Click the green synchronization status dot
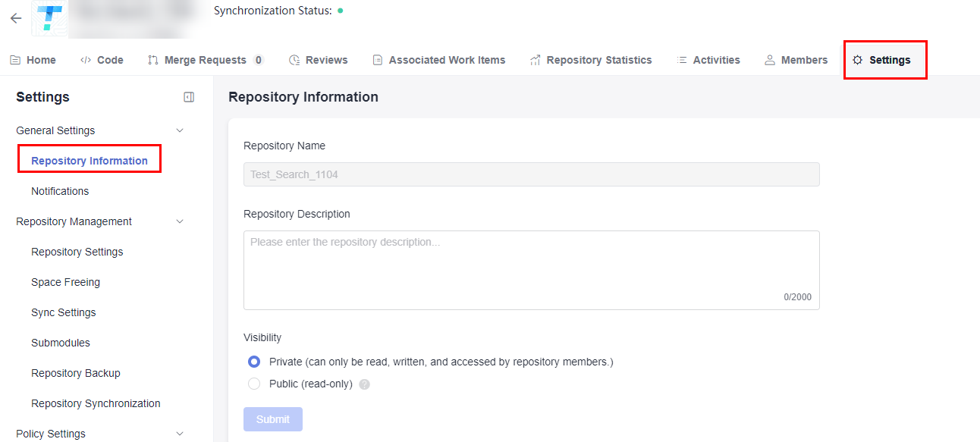The width and height of the screenshot is (980, 442). 340,11
